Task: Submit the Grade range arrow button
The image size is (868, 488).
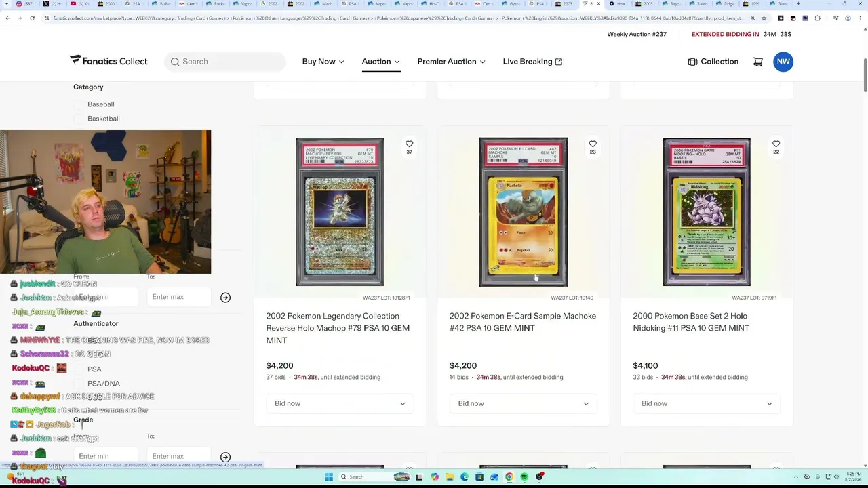Action: (x=225, y=457)
